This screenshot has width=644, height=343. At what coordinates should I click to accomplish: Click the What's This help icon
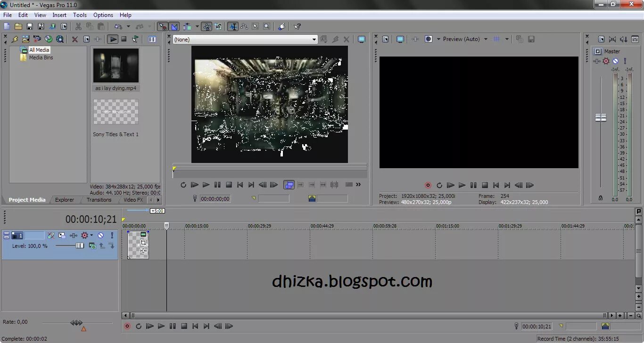pyautogui.click(x=297, y=26)
